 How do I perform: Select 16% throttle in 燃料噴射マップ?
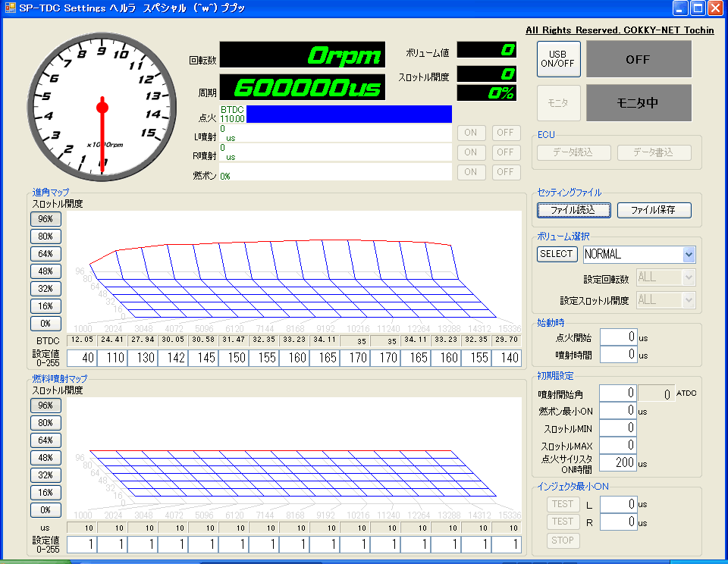pyautogui.click(x=45, y=493)
